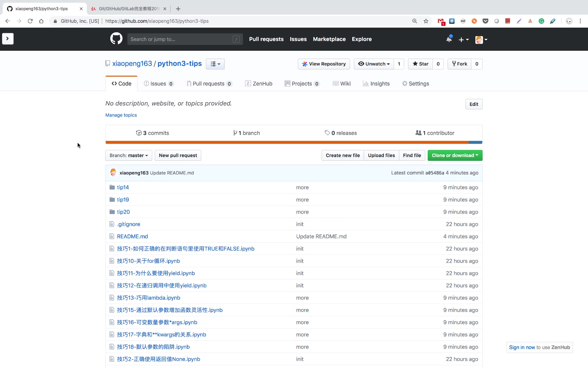588x368 pixels.
Task: Open the Settings repository tab
Action: click(415, 84)
